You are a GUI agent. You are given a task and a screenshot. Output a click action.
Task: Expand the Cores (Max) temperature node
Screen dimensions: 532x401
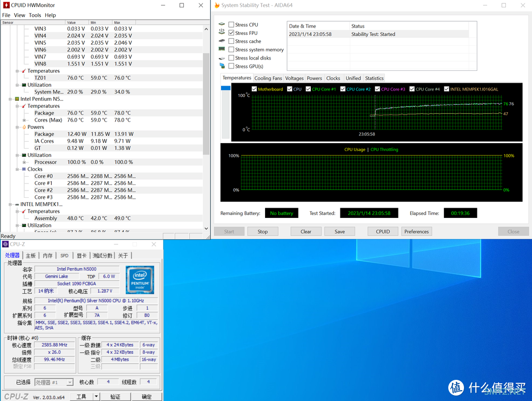click(x=24, y=120)
